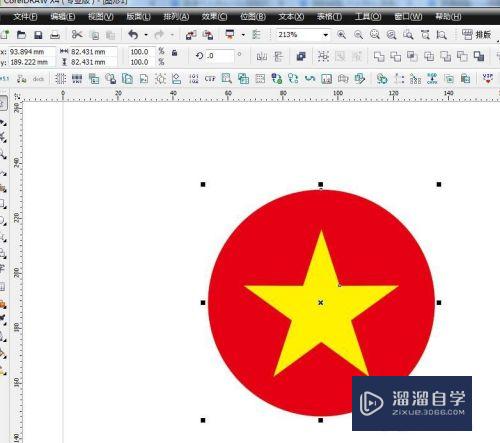The width and height of the screenshot is (500, 443).
Task: Open the 效果(C) menu
Action: tap(214, 16)
